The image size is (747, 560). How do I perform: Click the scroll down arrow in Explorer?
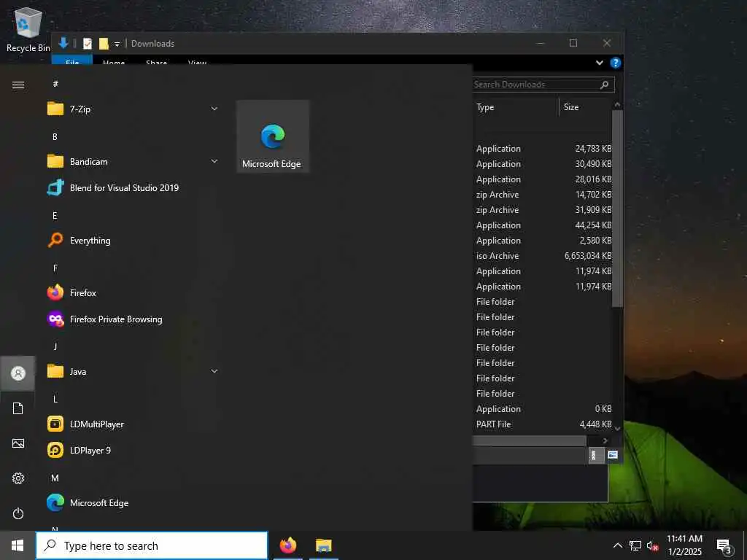pyautogui.click(x=617, y=428)
